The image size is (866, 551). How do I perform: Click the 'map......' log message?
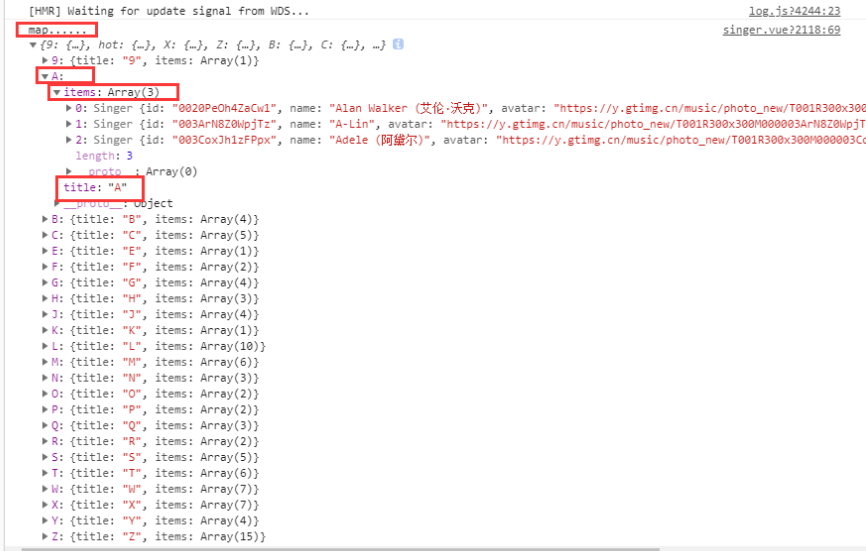[x=57, y=30]
